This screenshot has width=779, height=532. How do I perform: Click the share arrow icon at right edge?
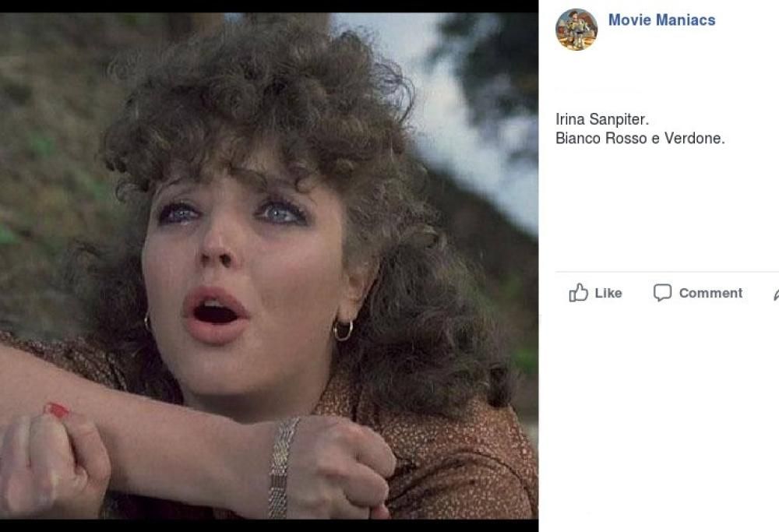pos(775,294)
